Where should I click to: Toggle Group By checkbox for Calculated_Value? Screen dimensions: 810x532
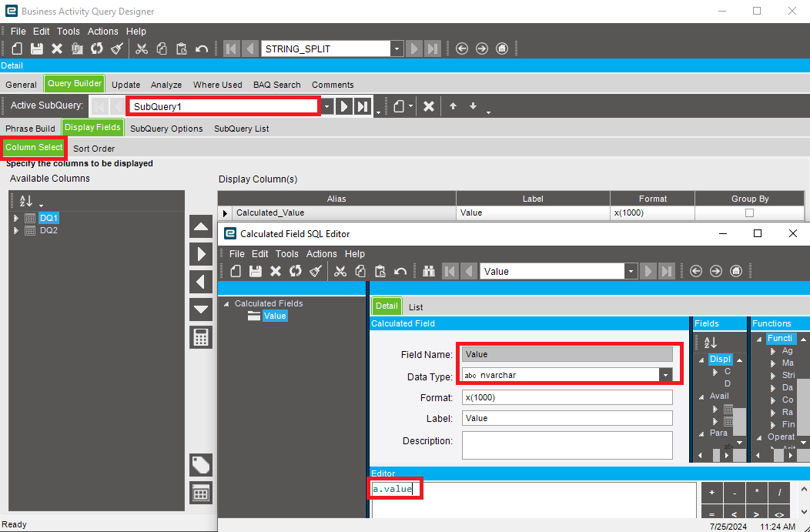(750, 212)
